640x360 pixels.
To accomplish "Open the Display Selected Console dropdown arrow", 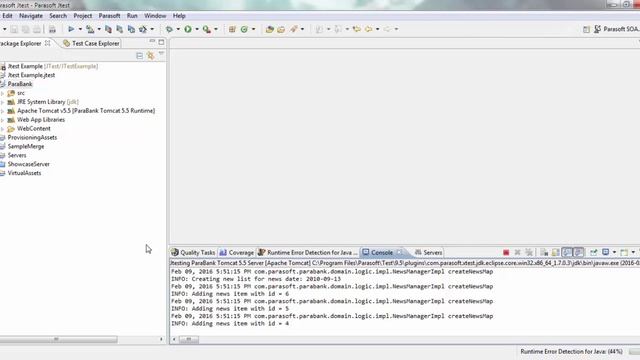I will pyautogui.click(x=614, y=253).
